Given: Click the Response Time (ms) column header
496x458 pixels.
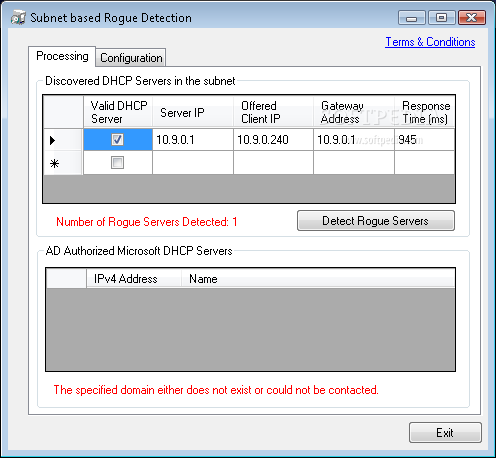Looking at the screenshot, I should coord(425,112).
